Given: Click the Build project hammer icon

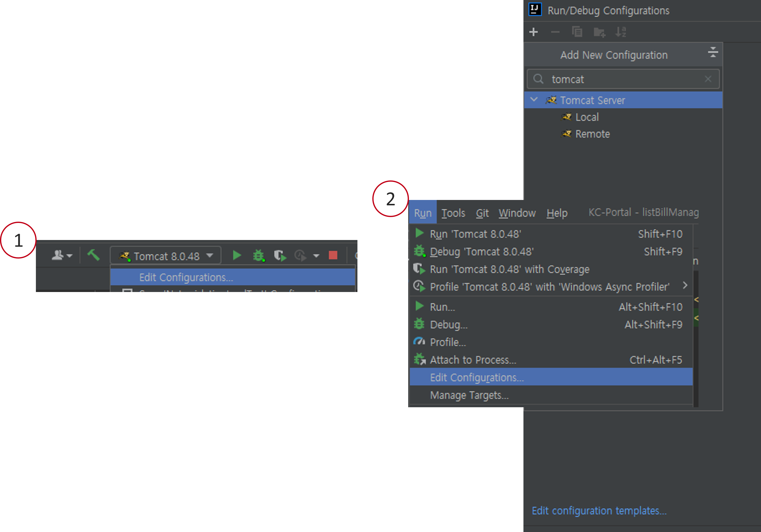Looking at the screenshot, I should [x=93, y=255].
